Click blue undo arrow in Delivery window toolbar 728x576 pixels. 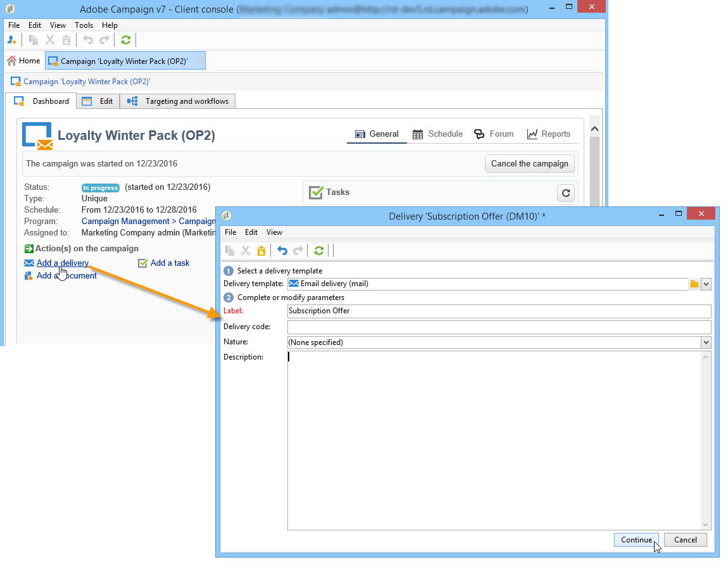[x=282, y=251]
